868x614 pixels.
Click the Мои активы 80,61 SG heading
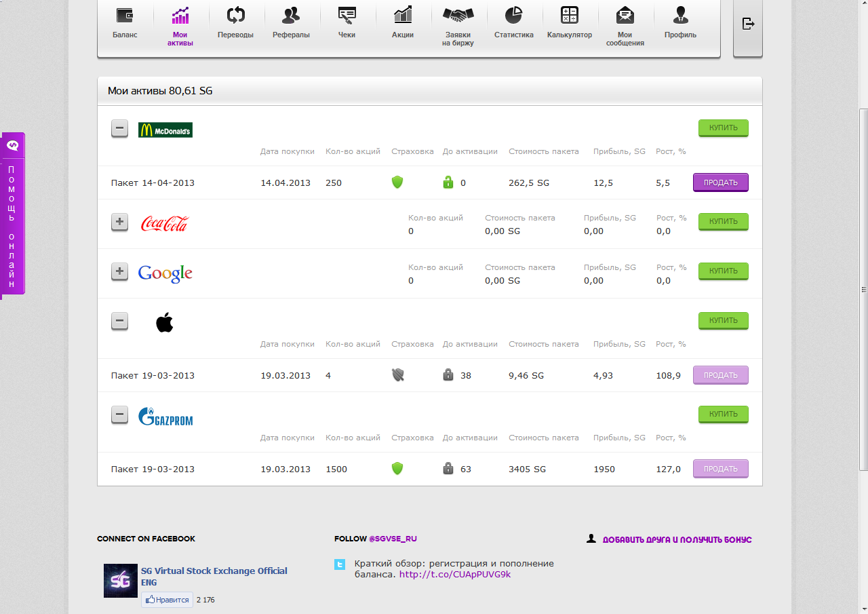[160, 90]
